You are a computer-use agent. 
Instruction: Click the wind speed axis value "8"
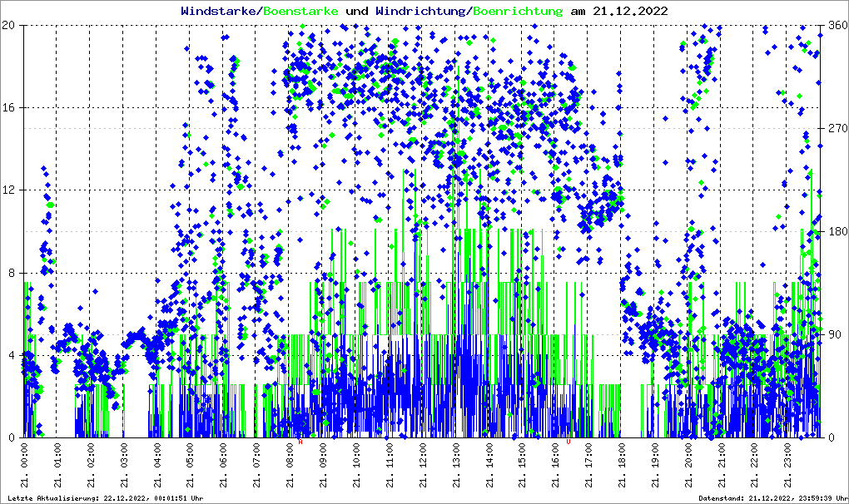click(x=12, y=273)
